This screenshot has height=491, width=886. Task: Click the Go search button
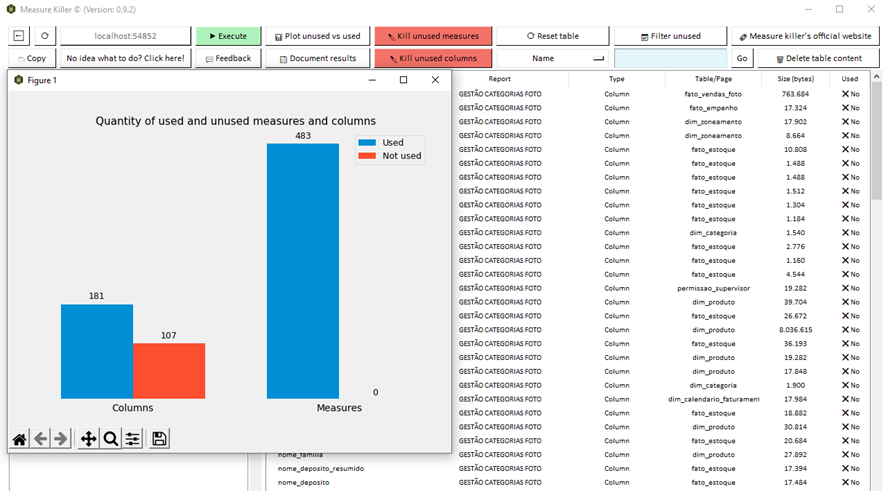(742, 58)
